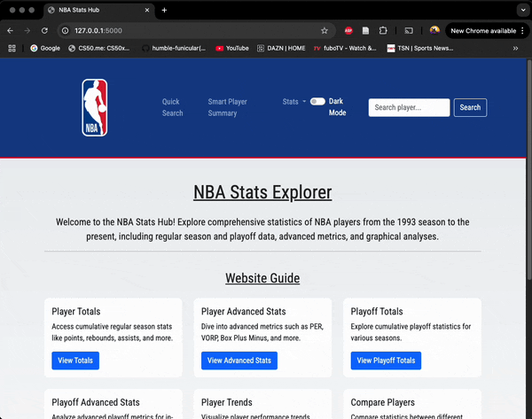Click the NBA Stats Explorer heading
This screenshot has height=419, width=532.
point(262,192)
